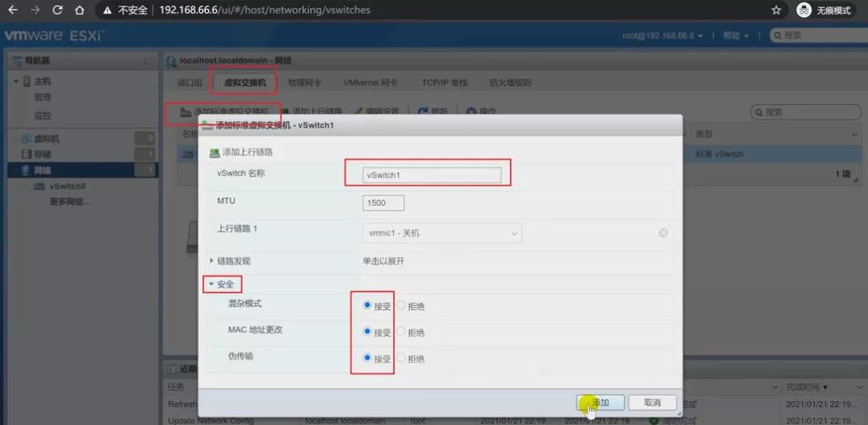Click the 导航器 navigator panel icon
868x425 pixels.
point(17,61)
